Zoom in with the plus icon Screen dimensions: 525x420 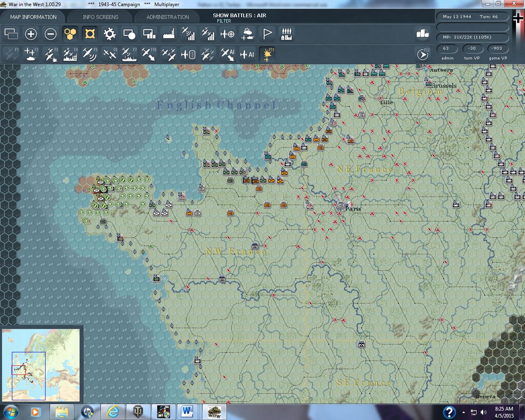(x=31, y=34)
